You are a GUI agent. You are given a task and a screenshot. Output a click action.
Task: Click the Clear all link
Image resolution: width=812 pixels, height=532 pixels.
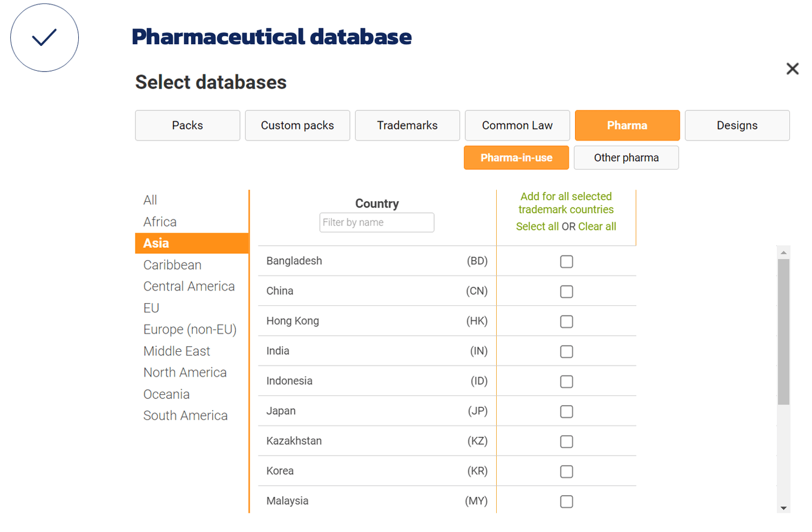pos(597,226)
